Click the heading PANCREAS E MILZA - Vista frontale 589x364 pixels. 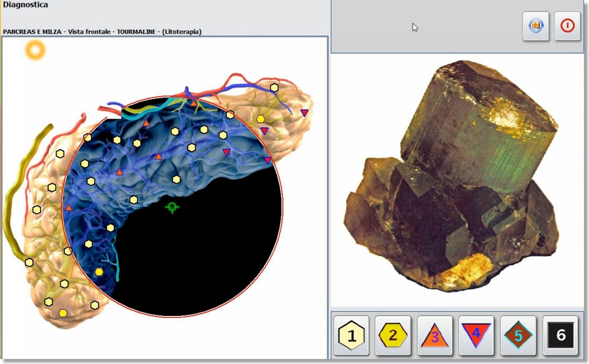pyautogui.click(x=56, y=32)
